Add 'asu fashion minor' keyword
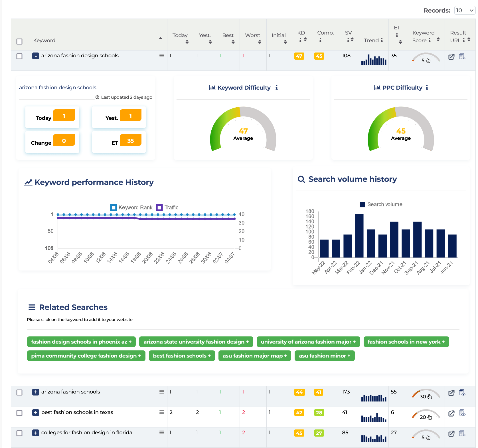The height and width of the screenshot is (448, 478). [x=325, y=356]
